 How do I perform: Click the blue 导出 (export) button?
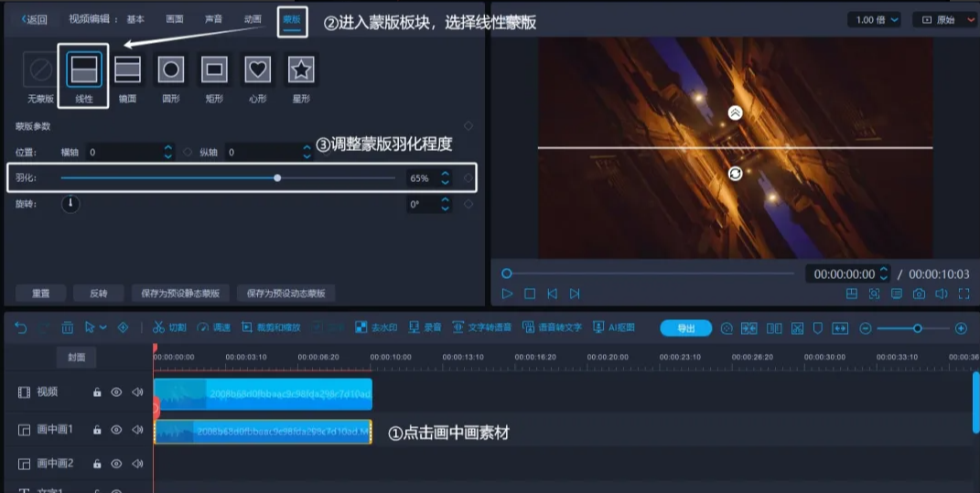pyautogui.click(x=685, y=328)
